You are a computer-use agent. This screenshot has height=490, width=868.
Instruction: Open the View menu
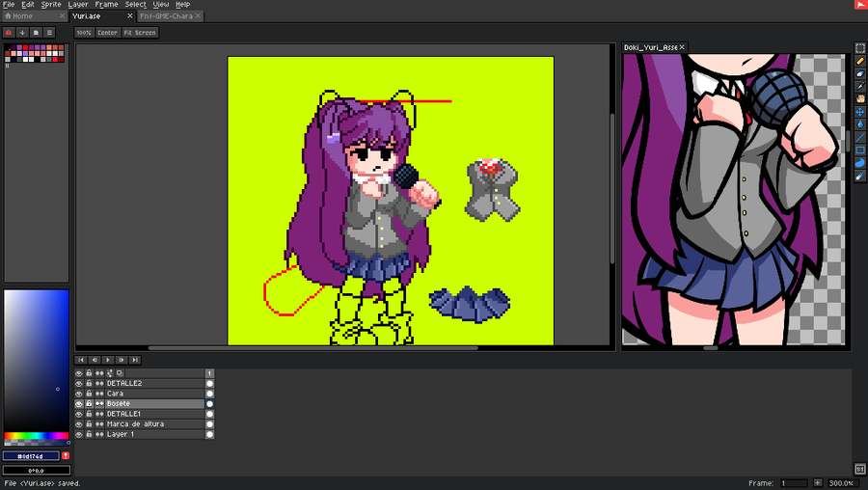pyautogui.click(x=160, y=5)
